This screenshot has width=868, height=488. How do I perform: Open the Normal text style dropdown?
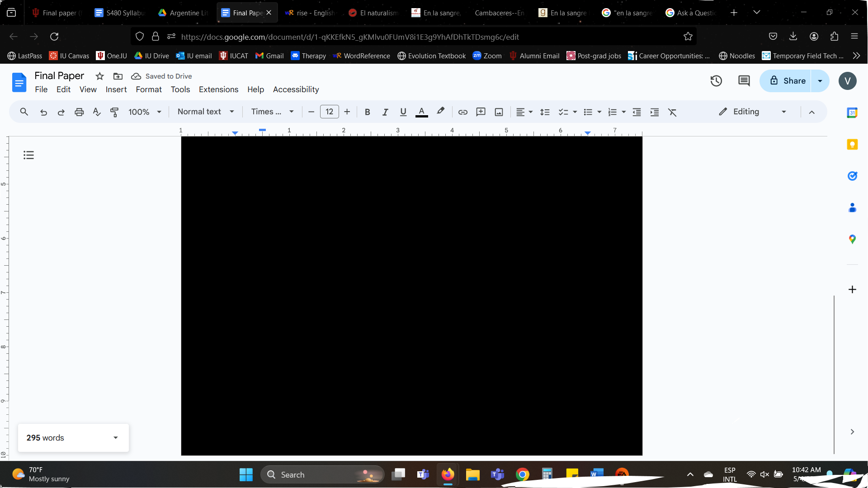[x=206, y=112]
